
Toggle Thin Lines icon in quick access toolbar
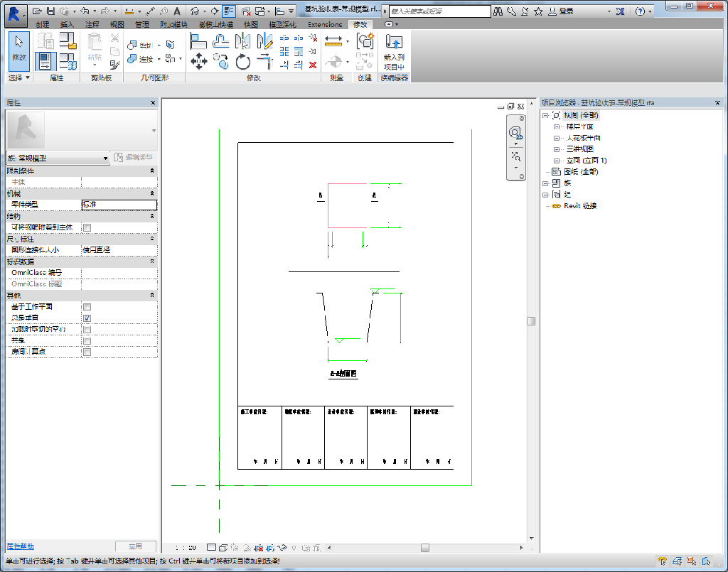(x=228, y=11)
